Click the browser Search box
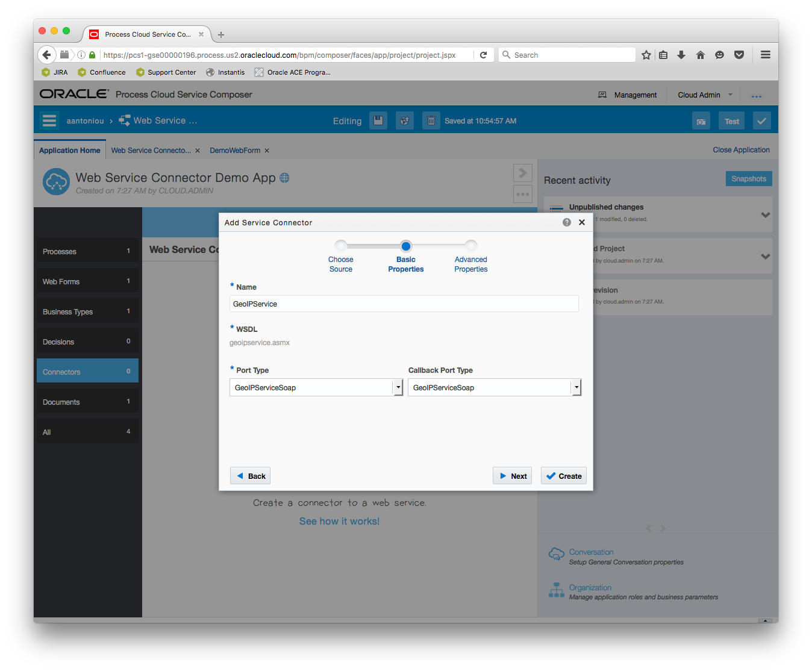Screen dimensions: 812x671 [567, 55]
